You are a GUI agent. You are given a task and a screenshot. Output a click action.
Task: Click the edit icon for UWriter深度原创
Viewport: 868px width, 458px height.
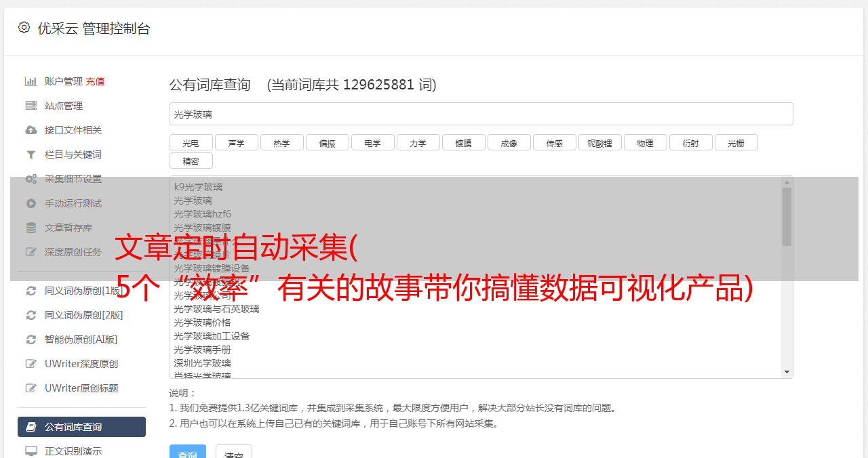31,364
